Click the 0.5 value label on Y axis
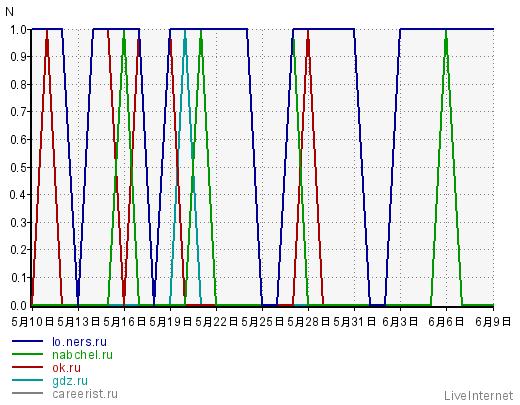Screen dimensions: 520x405 [x=18, y=167]
